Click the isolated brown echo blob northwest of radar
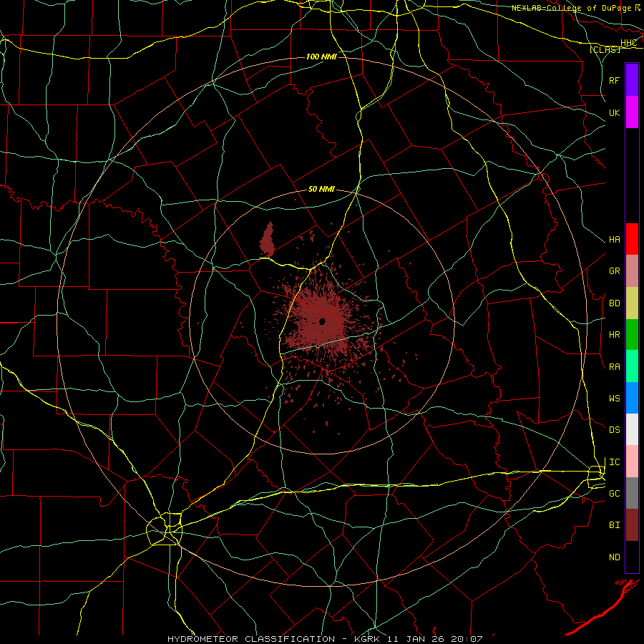The height and width of the screenshot is (644, 644). click(x=267, y=240)
